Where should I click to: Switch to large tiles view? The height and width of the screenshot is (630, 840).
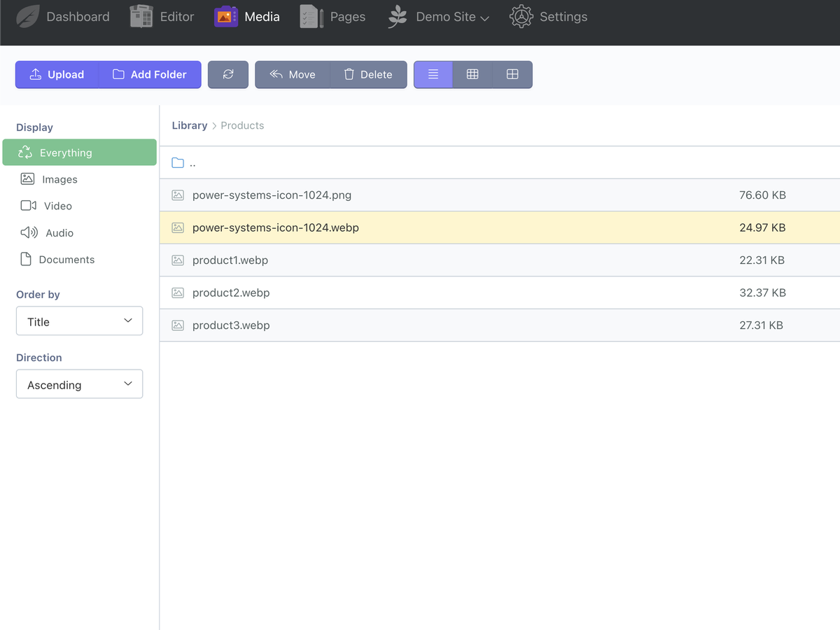[x=512, y=75]
